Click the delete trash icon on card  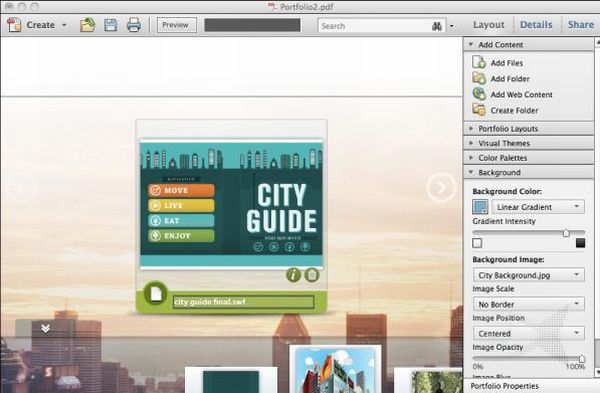(312, 275)
